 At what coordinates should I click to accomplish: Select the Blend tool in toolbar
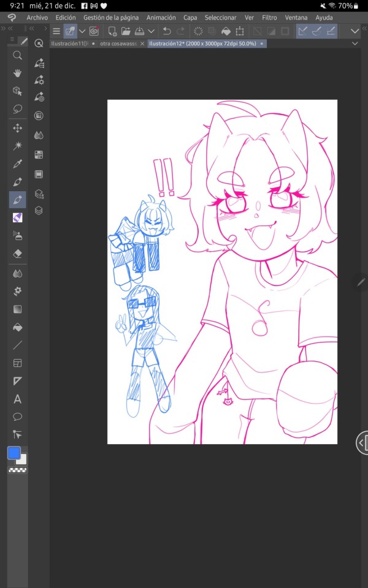click(x=17, y=274)
